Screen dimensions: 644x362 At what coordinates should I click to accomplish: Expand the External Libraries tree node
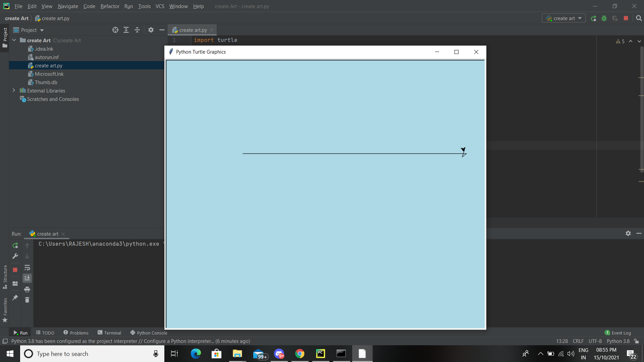pyautogui.click(x=14, y=90)
